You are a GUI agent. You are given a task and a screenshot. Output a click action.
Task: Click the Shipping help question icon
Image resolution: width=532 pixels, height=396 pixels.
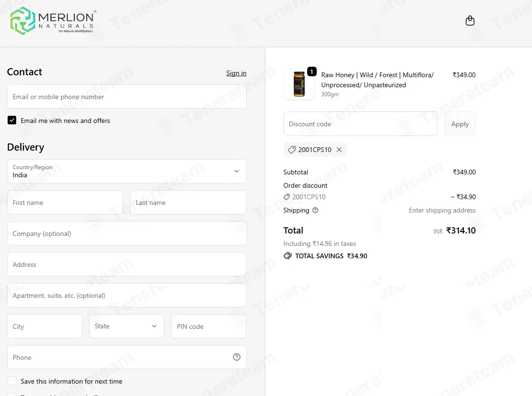coord(315,210)
